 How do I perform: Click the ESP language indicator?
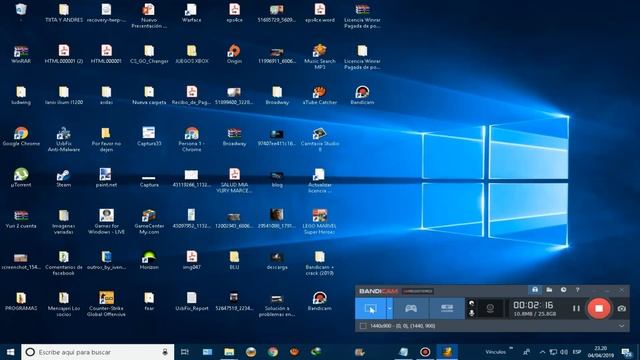(577, 352)
